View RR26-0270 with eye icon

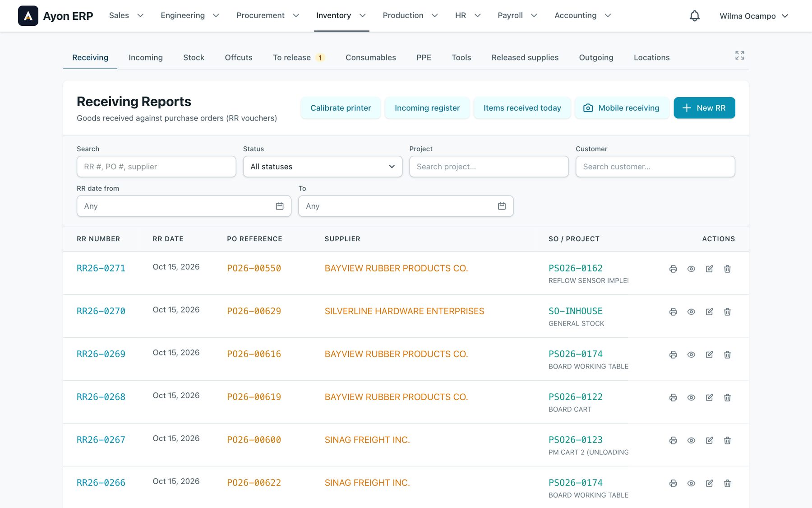click(691, 312)
